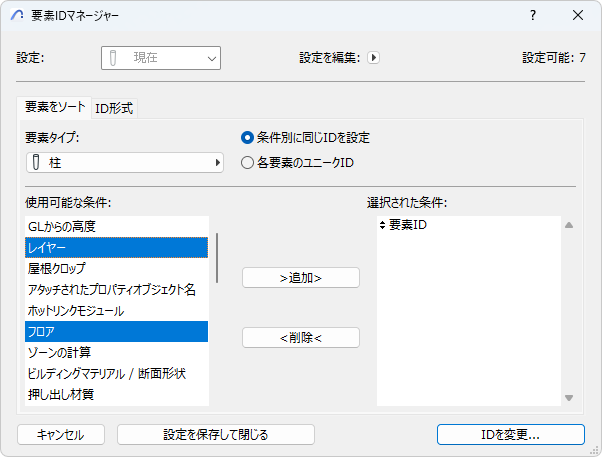Screen dimensions: 602x457
Task: Select ホットリンクモジュール in the conditions list
Action: coord(76,311)
